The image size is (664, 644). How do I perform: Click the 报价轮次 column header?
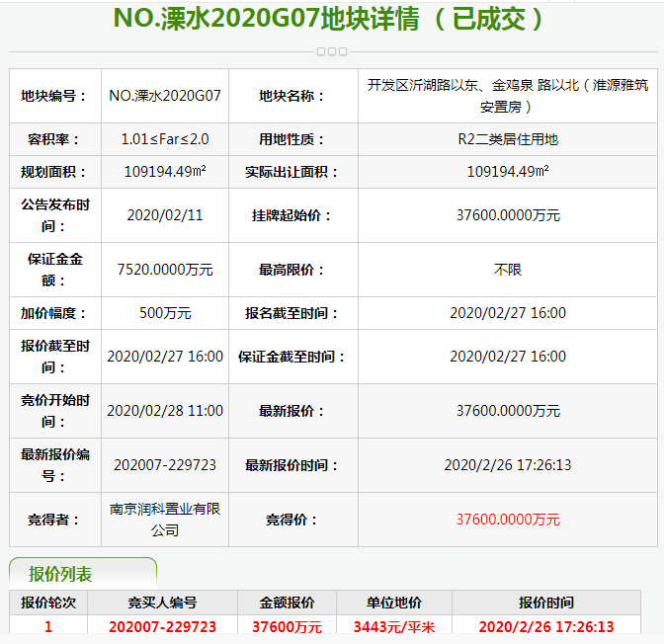(48, 603)
